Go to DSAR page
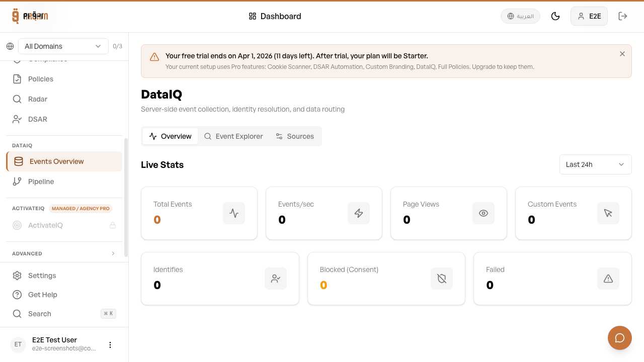644x362 pixels. point(64,119)
